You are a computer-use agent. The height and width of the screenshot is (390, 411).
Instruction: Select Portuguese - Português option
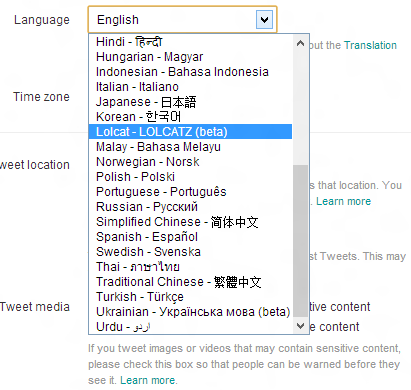pyautogui.click(x=190, y=192)
